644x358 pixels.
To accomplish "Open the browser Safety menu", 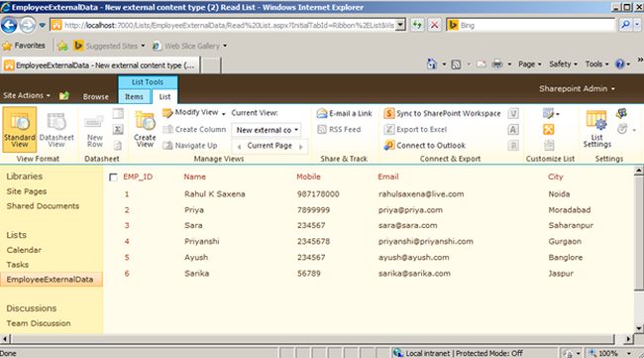I will pyautogui.click(x=563, y=64).
